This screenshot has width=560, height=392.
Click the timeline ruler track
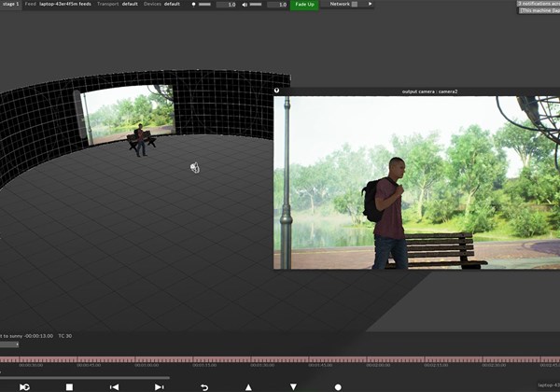280,359
